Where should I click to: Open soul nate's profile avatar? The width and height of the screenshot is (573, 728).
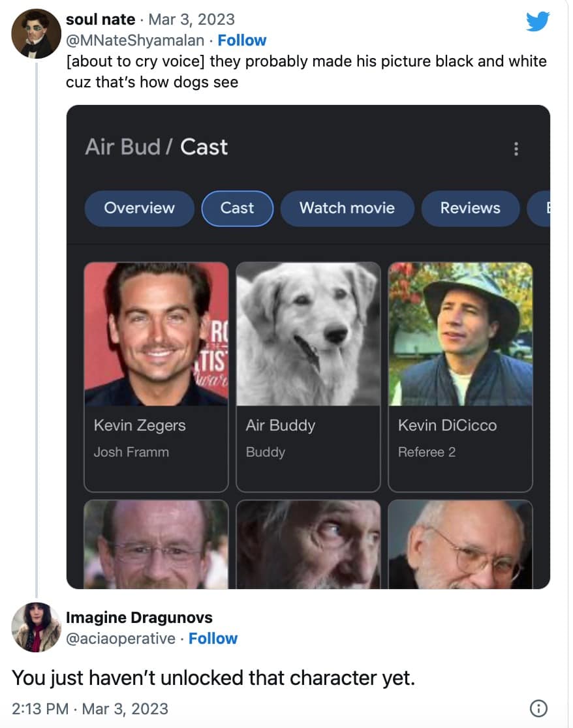coord(37,33)
